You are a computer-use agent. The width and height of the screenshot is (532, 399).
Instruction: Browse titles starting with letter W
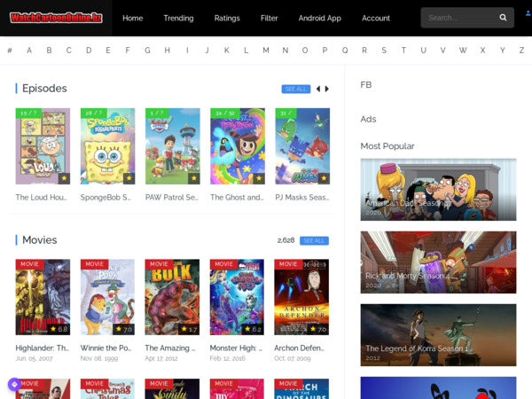pos(463,51)
